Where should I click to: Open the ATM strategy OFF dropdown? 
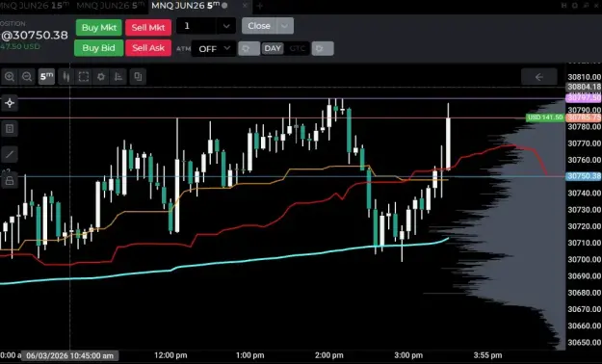tap(214, 49)
